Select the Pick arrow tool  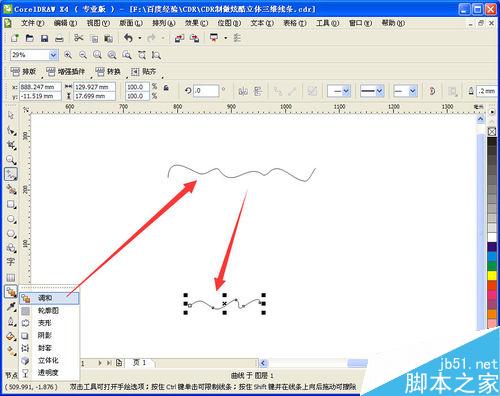point(11,115)
